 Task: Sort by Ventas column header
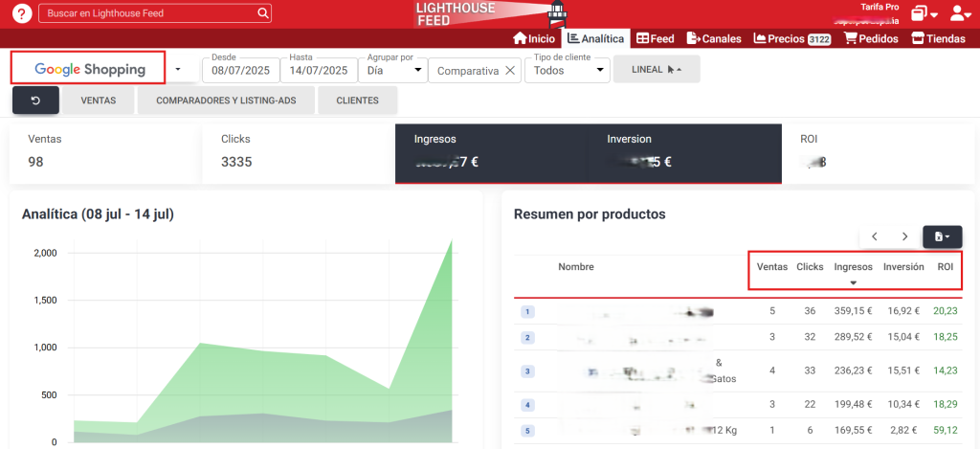pyautogui.click(x=772, y=267)
